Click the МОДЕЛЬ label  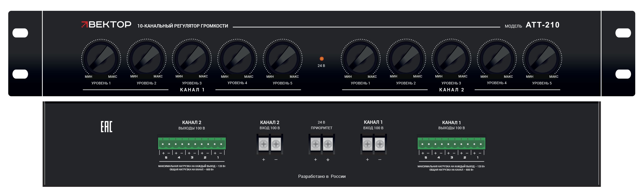[513, 26]
